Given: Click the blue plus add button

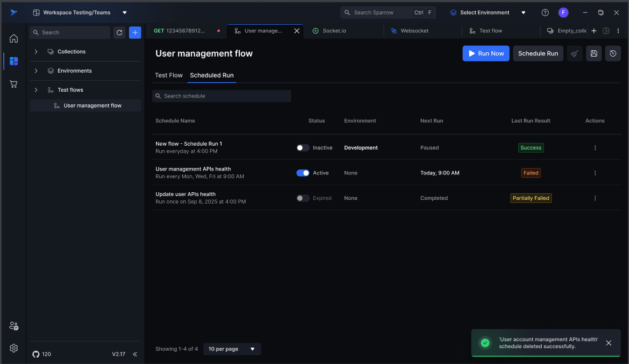Looking at the screenshot, I should pyautogui.click(x=135, y=32).
